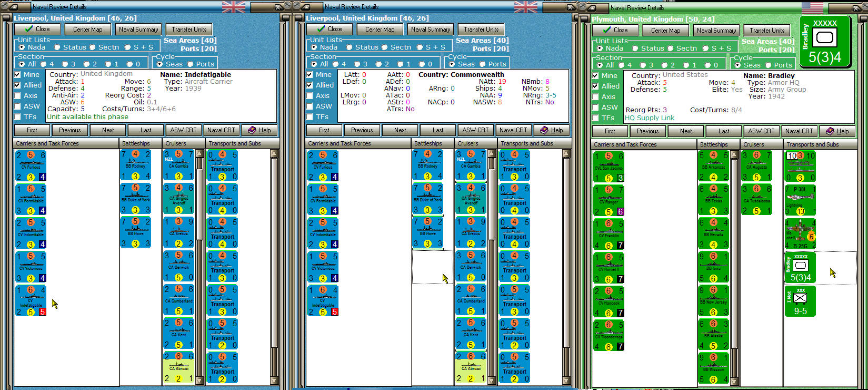Enable Axis checkbox in left Liverpool window

tap(18, 96)
